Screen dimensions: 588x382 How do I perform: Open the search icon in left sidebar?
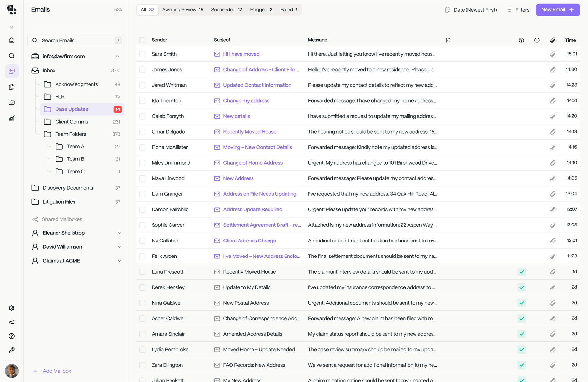12,56
